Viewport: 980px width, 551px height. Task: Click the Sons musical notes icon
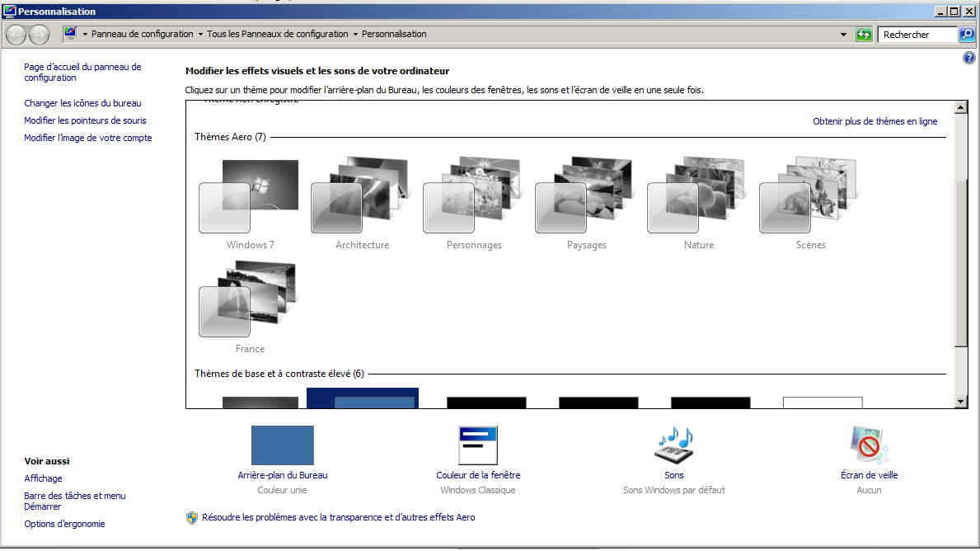(x=673, y=445)
